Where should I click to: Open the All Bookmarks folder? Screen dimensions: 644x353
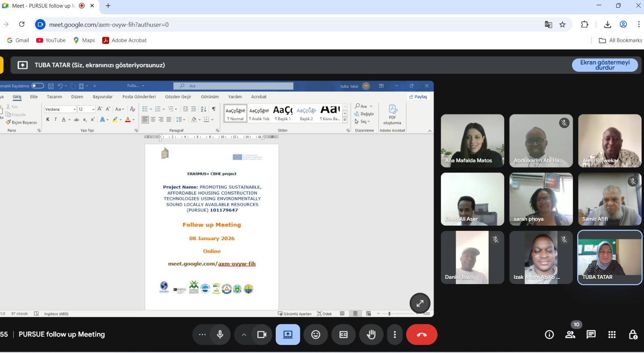click(620, 40)
